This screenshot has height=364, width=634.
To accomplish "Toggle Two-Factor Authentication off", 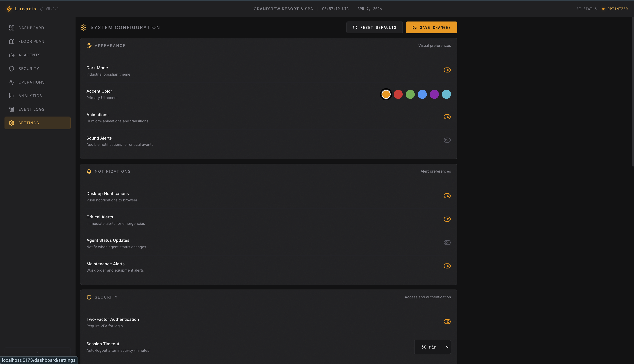I will pyautogui.click(x=447, y=322).
